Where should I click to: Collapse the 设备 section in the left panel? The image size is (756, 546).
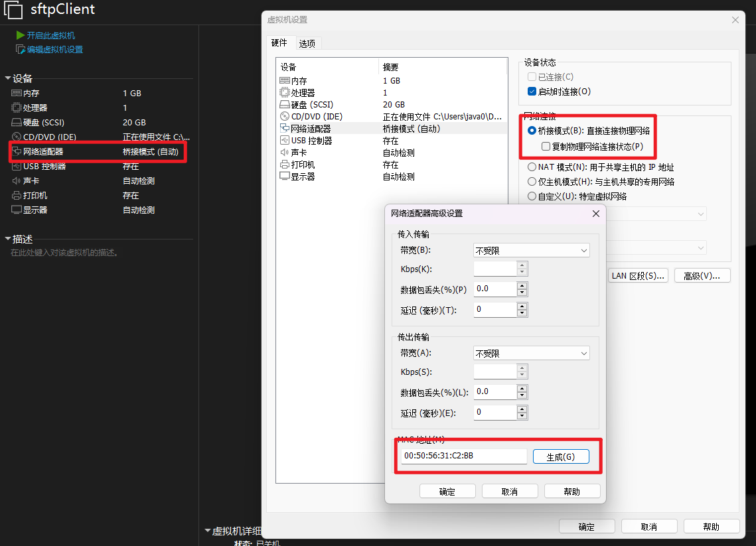[8, 78]
